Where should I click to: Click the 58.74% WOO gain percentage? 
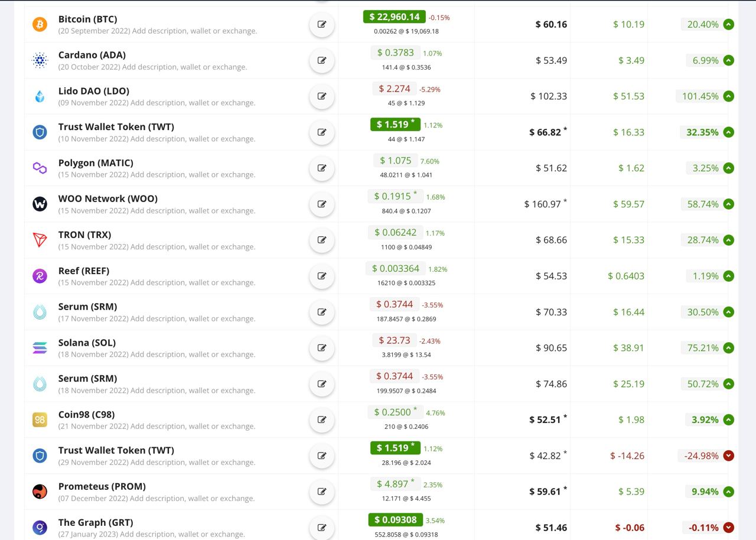click(x=703, y=204)
